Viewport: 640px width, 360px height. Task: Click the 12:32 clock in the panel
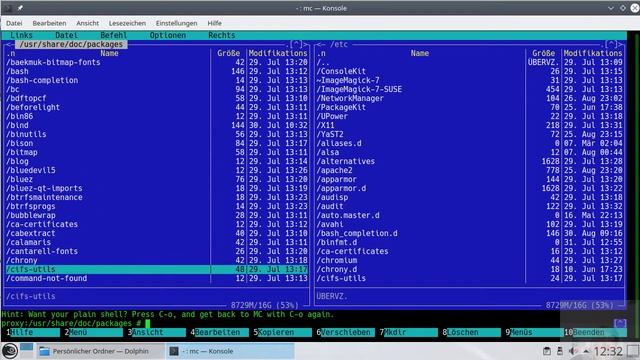pos(608,351)
